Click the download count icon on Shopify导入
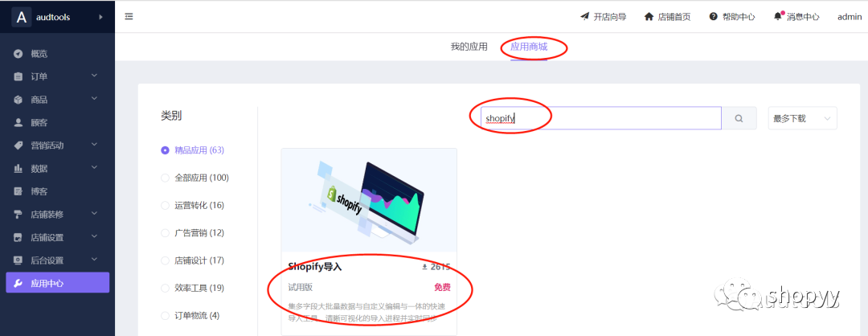 coord(424,267)
